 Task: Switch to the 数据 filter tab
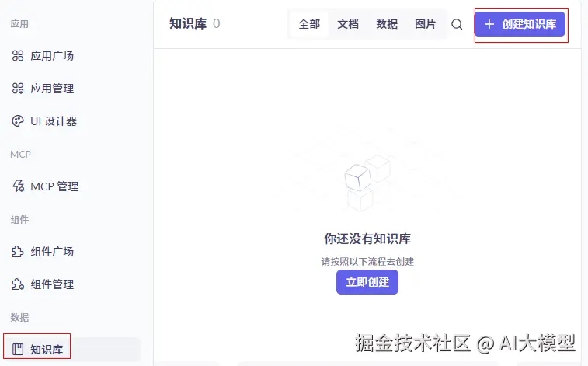point(387,24)
